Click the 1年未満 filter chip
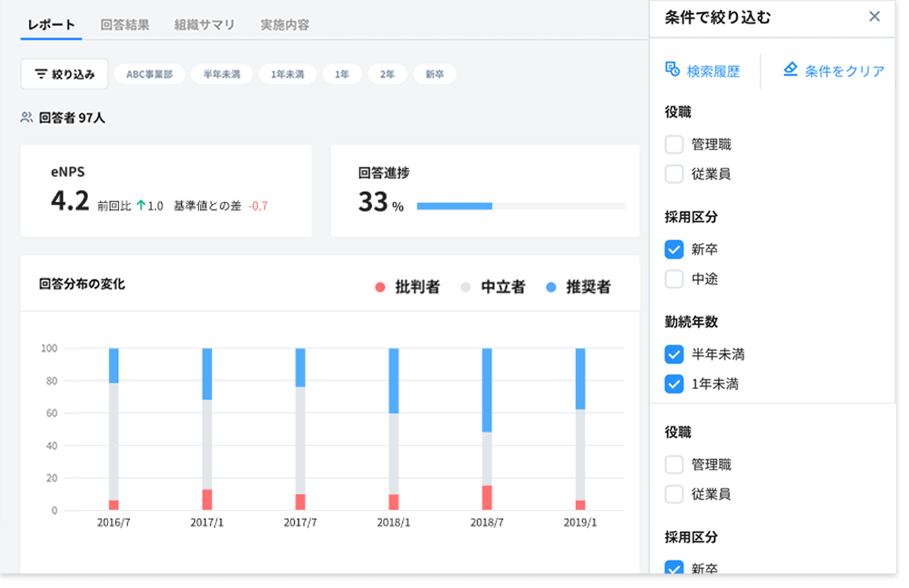 (287, 74)
